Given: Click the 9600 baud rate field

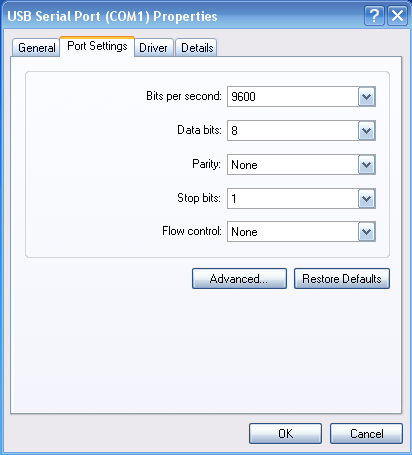Looking at the screenshot, I should [x=293, y=97].
